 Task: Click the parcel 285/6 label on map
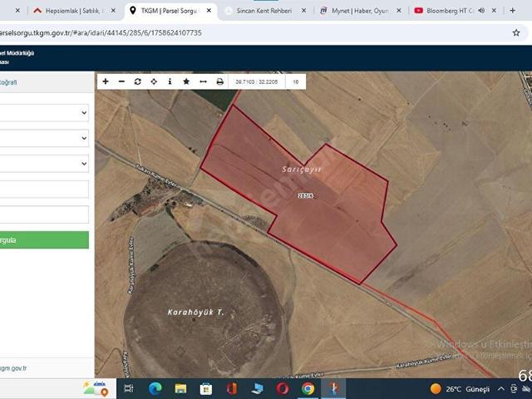tap(305, 195)
